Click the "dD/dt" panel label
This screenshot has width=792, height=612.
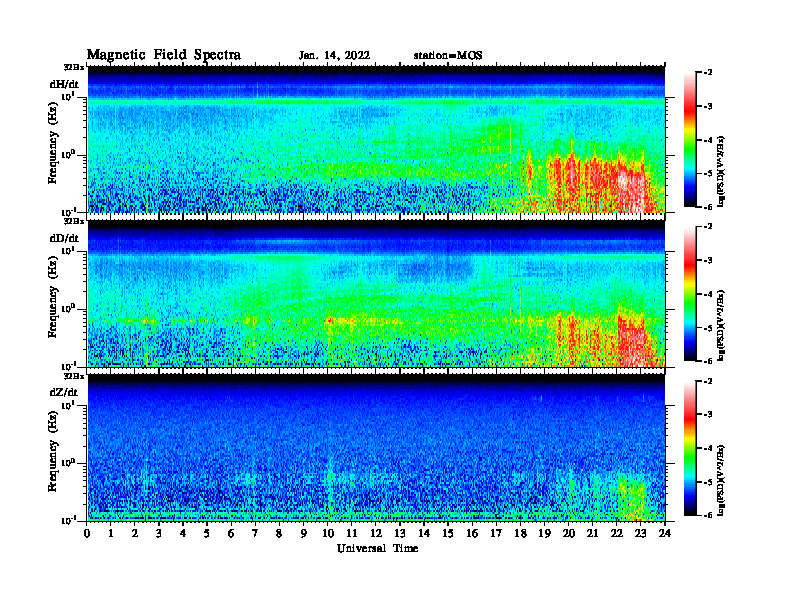(x=64, y=238)
